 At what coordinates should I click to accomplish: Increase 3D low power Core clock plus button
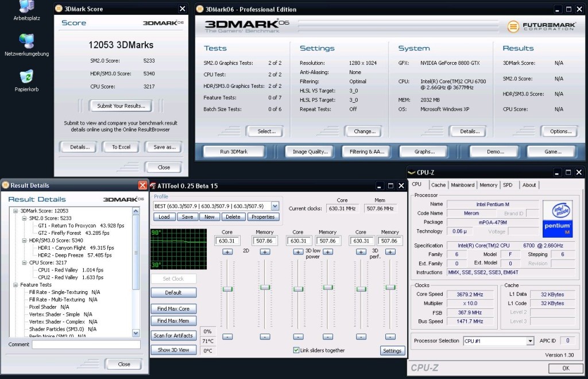(298, 252)
